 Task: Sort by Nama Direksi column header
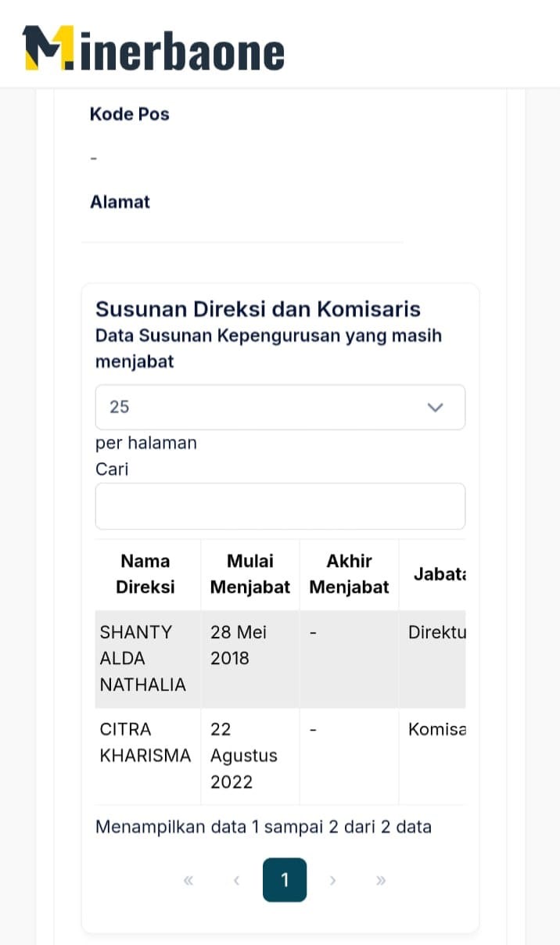[145, 574]
